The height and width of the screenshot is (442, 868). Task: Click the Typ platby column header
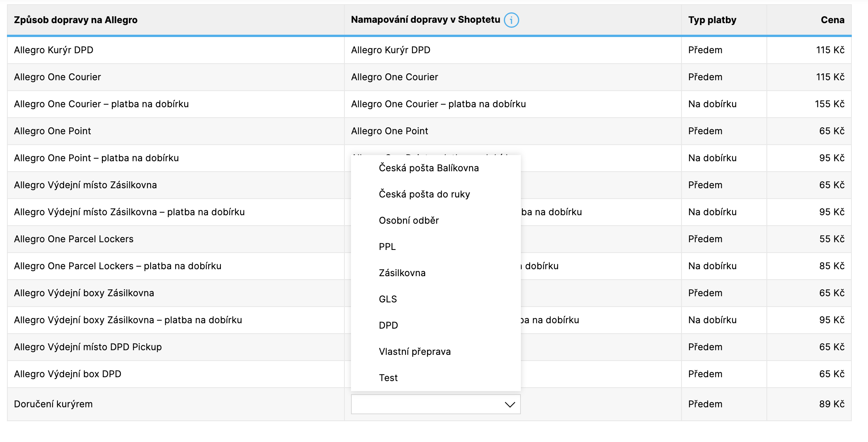coord(712,20)
